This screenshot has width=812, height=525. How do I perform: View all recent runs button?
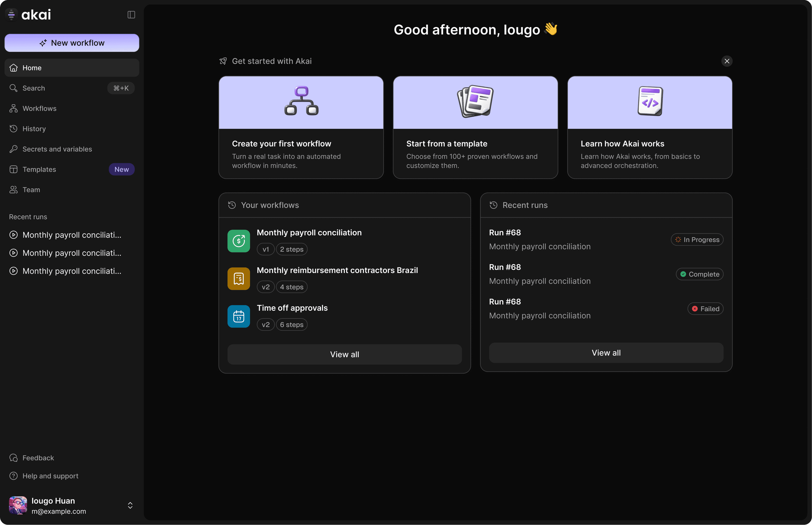pyautogui.click(x=606, y=353)
